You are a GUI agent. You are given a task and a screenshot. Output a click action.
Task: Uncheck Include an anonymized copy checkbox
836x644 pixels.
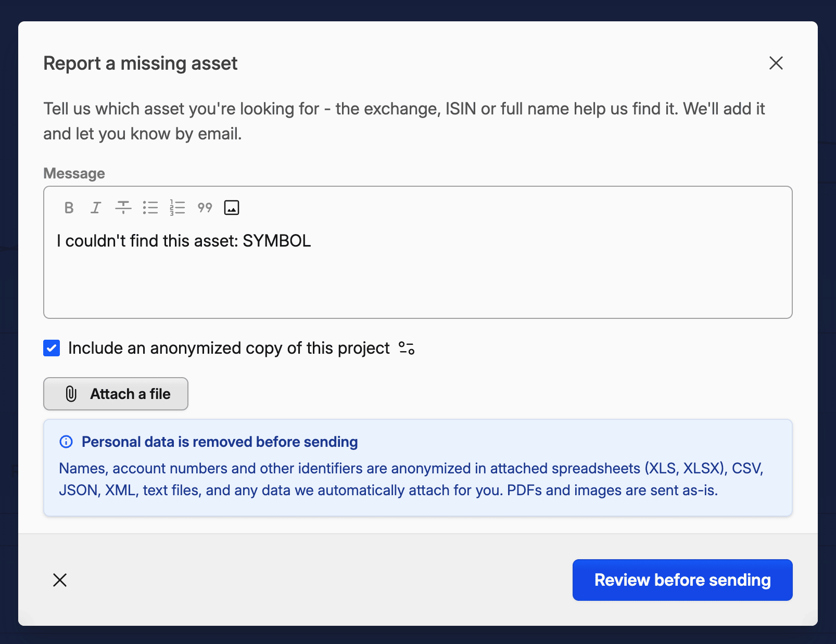pyautogui.click(x=52, y=348)
